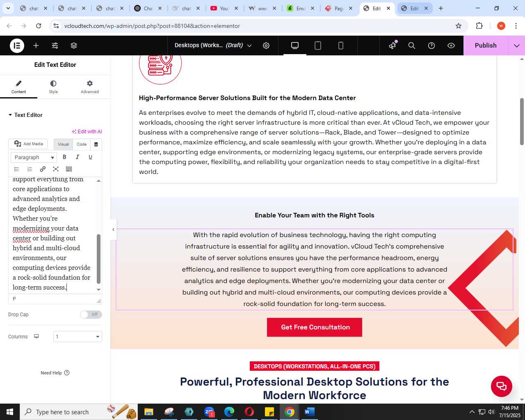The width and height of the screenshot is (525, 420).
Task: Add new element with plus icon
Action: point(36,46)
